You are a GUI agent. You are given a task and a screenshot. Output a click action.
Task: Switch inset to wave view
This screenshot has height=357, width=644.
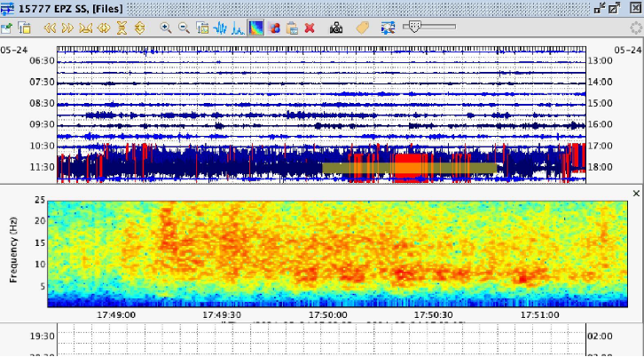click(x=221, y=28)
